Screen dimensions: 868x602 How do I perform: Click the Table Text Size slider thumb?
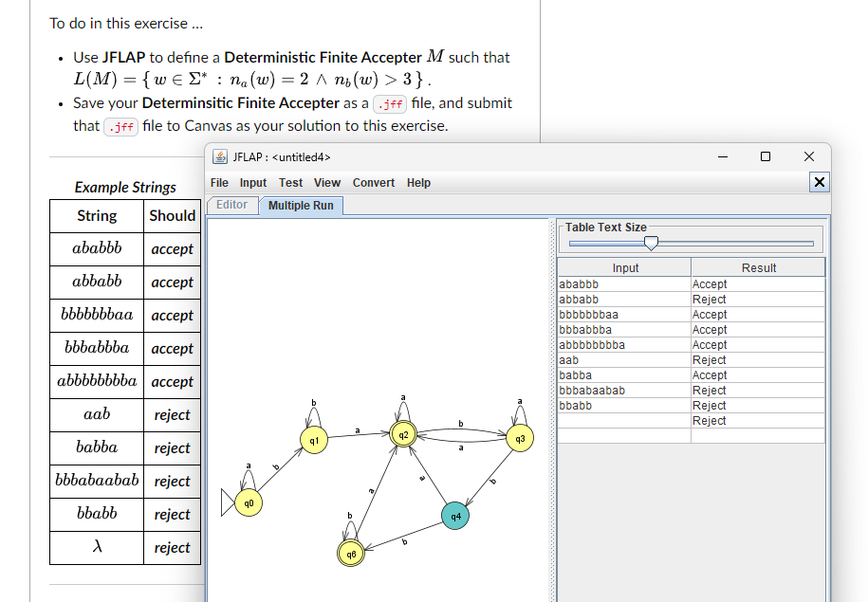click(x=651, y=243)
